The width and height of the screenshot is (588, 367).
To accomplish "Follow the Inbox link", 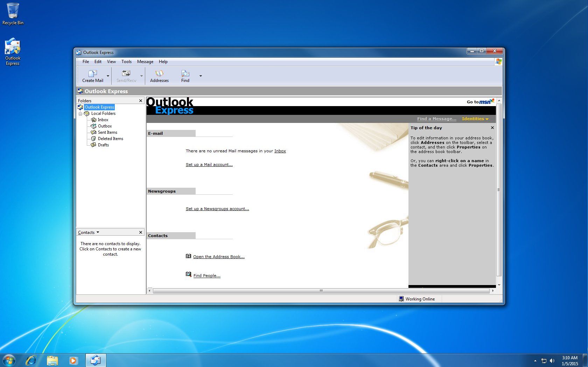I will [280, 151].
